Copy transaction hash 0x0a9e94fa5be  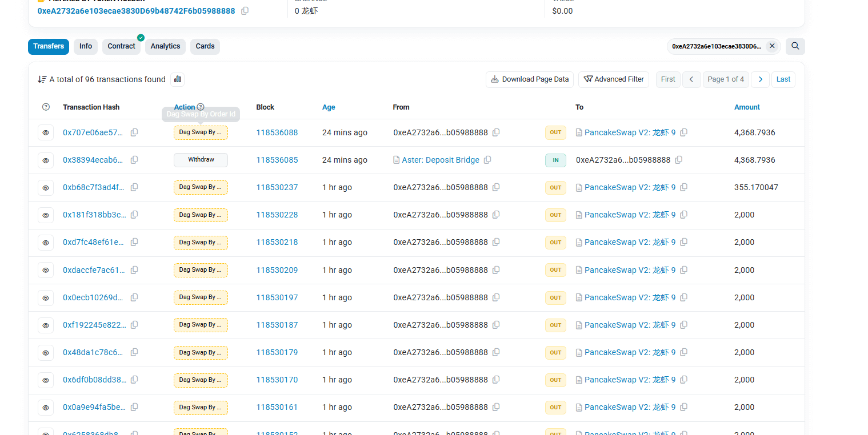(134, 407)
